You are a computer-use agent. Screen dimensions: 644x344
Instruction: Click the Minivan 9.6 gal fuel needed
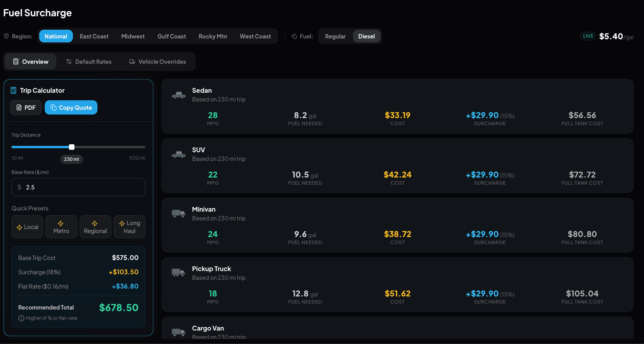(x=305, y=234)
